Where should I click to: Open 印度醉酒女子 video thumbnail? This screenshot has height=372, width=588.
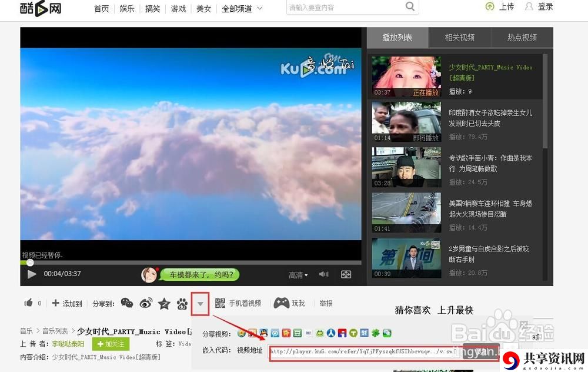pos(406,122)
